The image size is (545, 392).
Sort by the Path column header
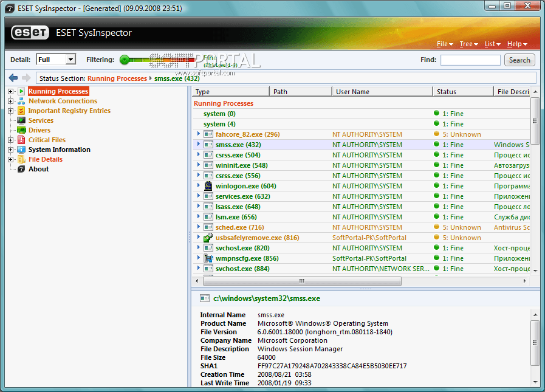point(301,92)
